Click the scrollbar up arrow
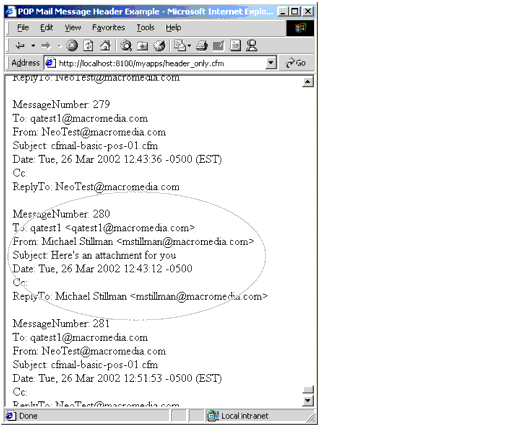The height and width of the screenshot is (426, 514). [x=308, y=82]
